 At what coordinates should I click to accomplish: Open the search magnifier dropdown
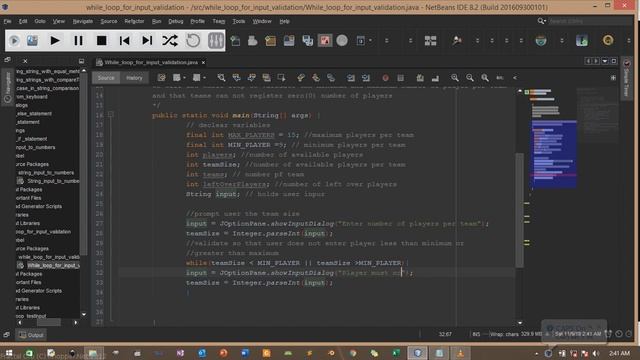(x=541, y=21)
